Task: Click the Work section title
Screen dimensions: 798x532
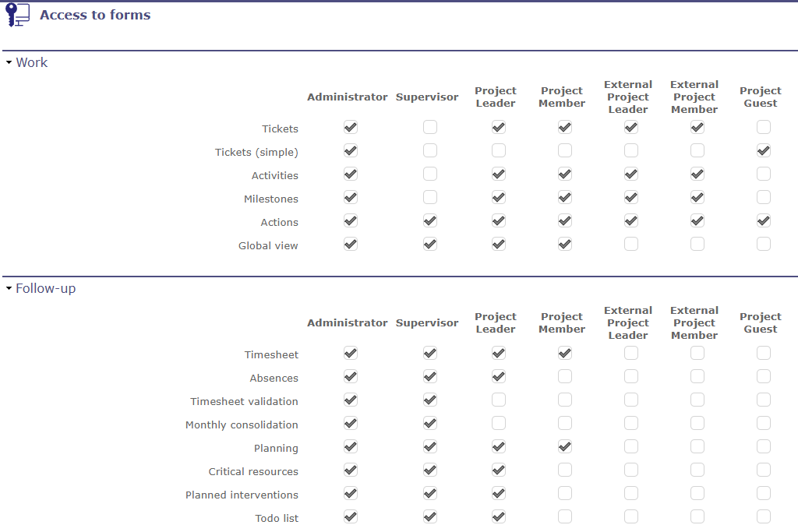Action: point(32,62)
